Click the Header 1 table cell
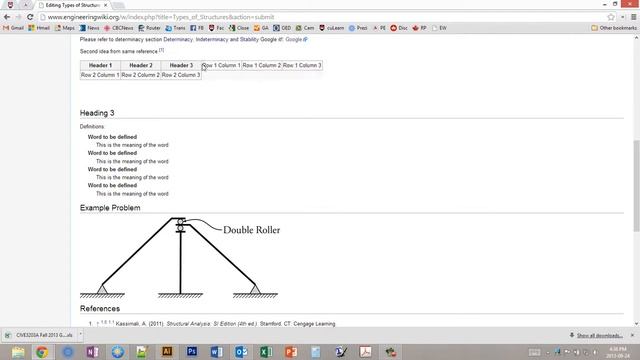Image resolution: width=640 pixels, height=360 pixels. 100,65
